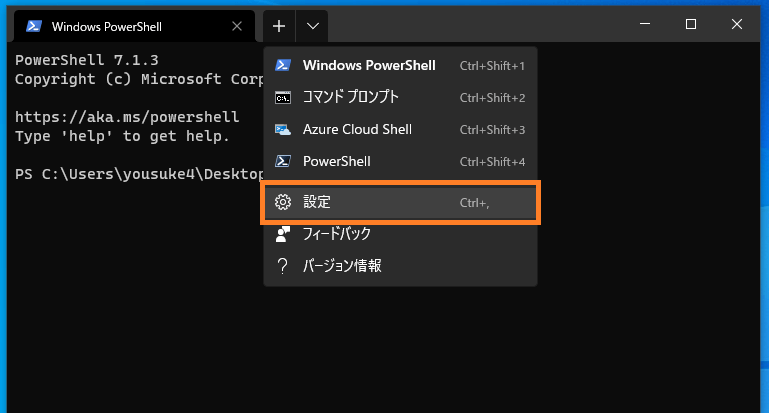Send feedback via フィードバック
Image resolution: width=769 pixels, height=413 pixels.
(x=400, y=234)
